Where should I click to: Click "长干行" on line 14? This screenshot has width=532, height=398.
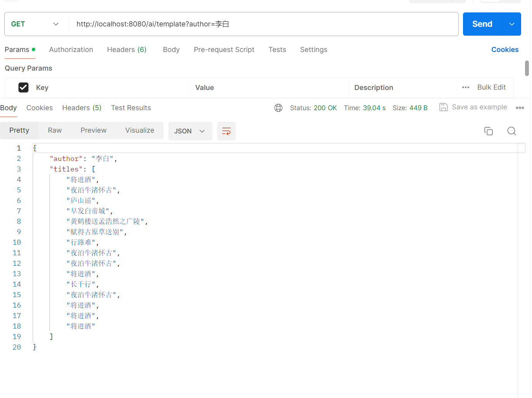81,284
